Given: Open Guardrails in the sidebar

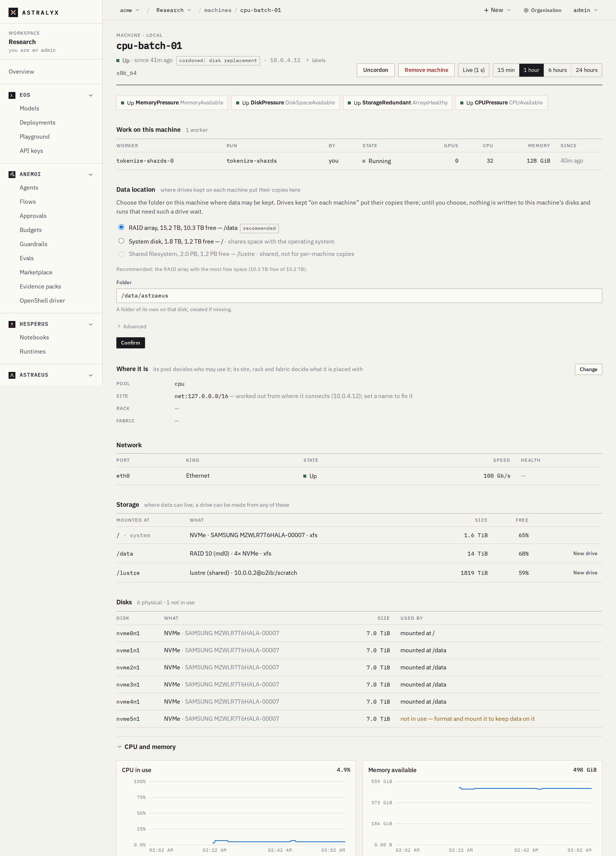Looking at the screenshot, I should point(34,244).
